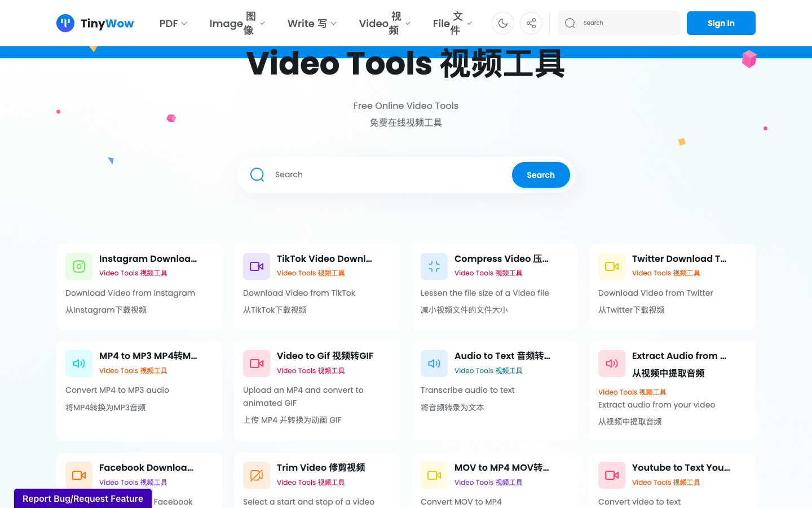The height and width of the screenshot is (508, 812).
Task: Expand the PDF tools dropdown
Action: pos(173,23)
